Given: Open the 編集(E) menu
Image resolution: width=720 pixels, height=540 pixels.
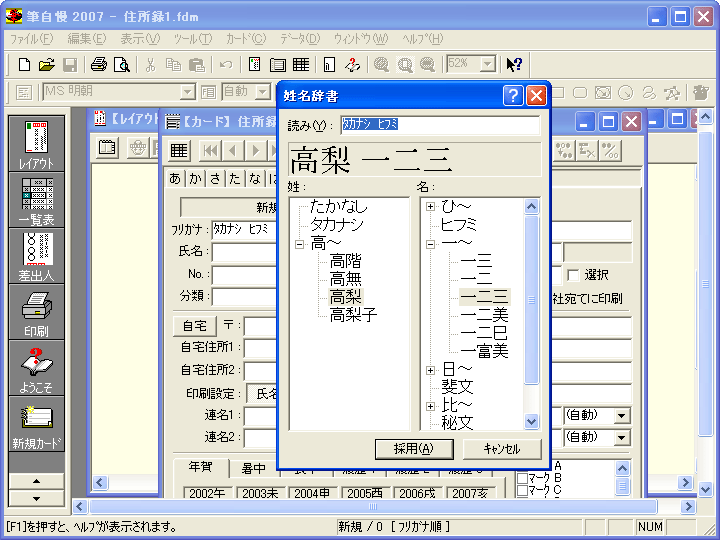Looking at the screenshot, I should click(x=86, y=39).
